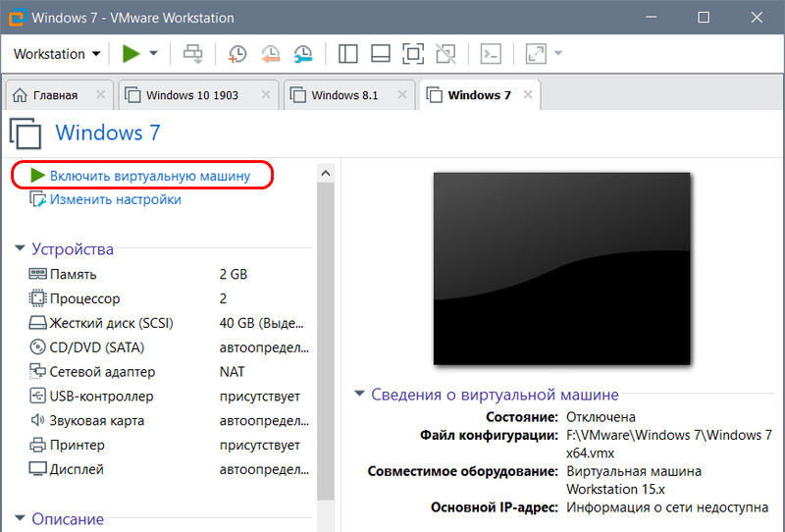Select the Память device row
Image resolution: width=785 pixels, height=532 pixels.
169,274
